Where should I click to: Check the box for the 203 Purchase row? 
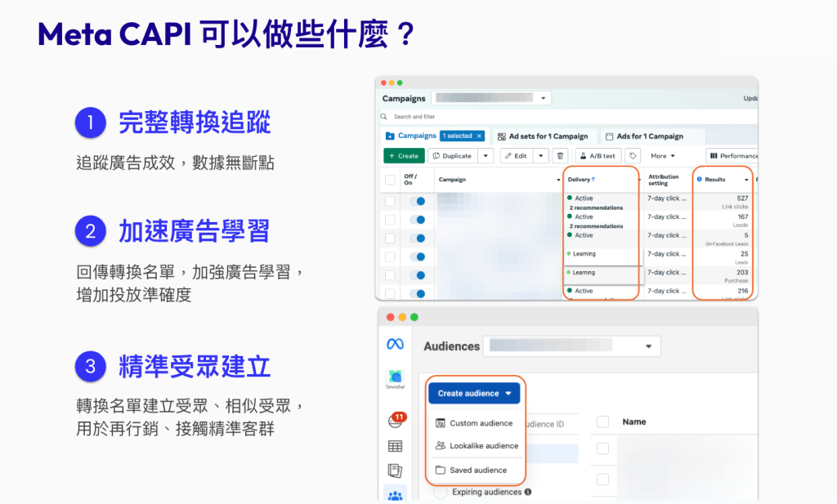coord(390,275)
